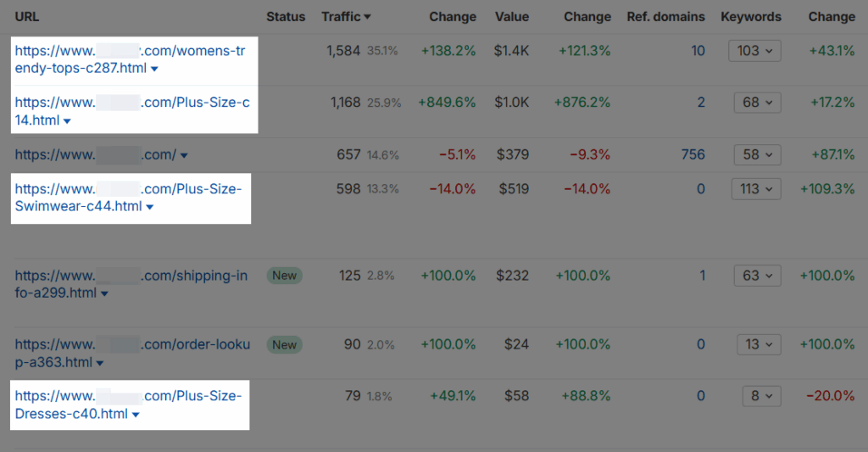Sort by the Traffic column header
The width and height of the screenshot is (868, 452).
click(346, 17)
